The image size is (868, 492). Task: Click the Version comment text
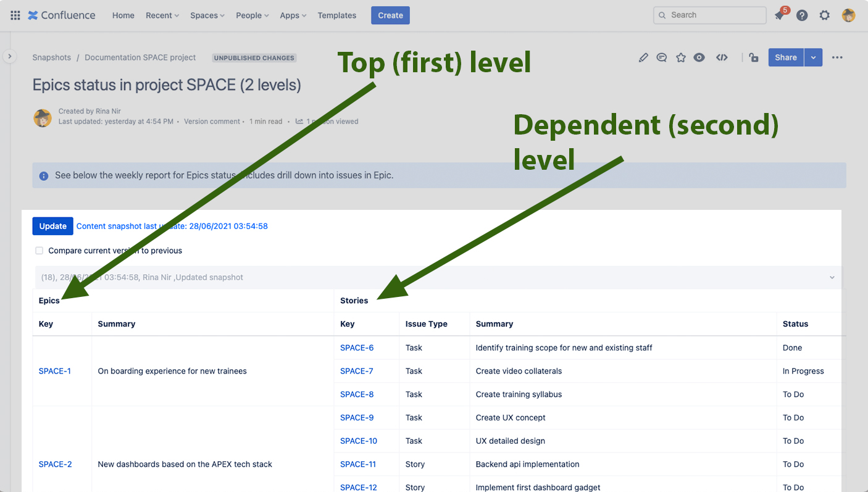212,122
